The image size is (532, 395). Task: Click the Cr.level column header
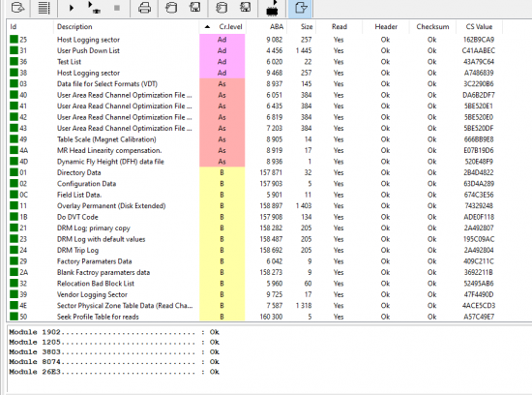point(230,26)
